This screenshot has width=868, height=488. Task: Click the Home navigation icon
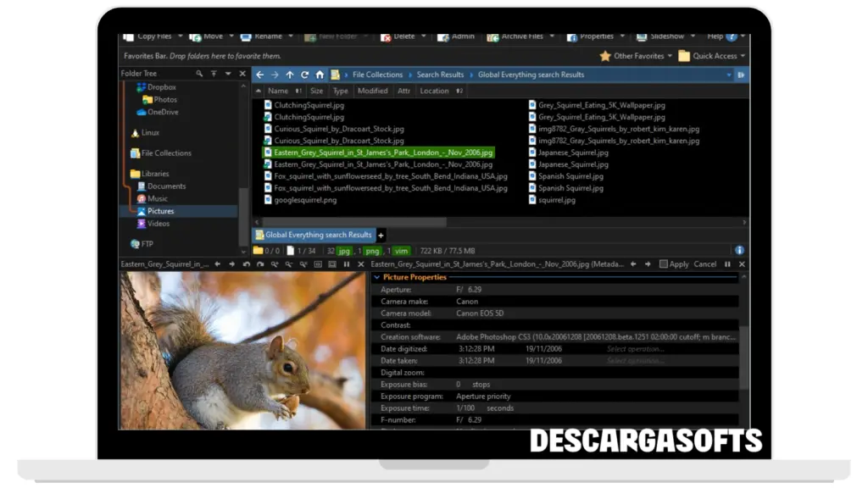pyautogui.click(x=320, y=75)
